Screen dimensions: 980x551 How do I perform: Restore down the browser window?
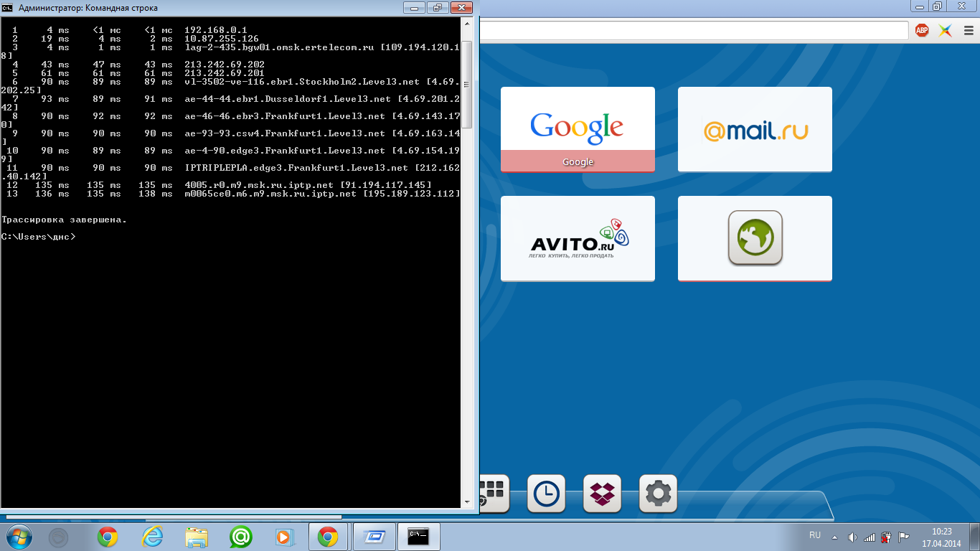938,6
